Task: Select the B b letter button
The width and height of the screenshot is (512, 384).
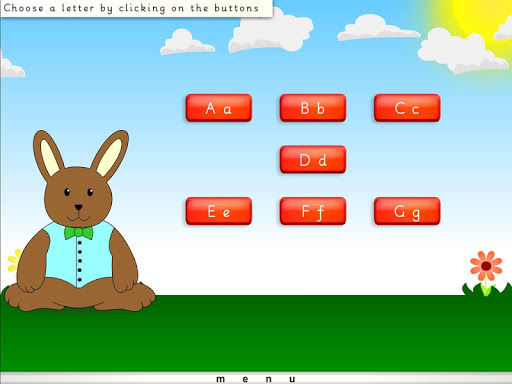Action: pyautogui.click(x=313, y=108)
